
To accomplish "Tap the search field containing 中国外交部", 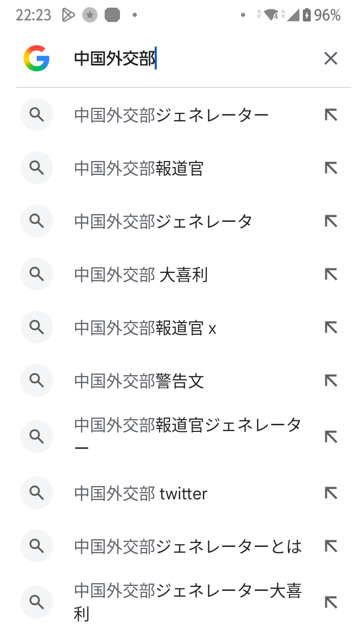I will [194, 59].
